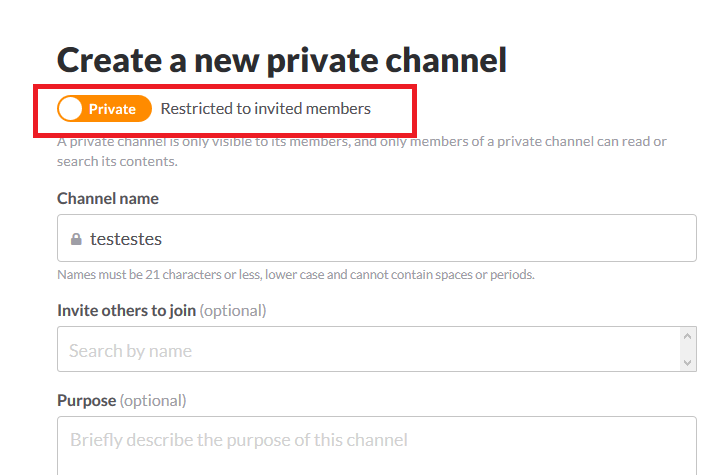This screenshot has height=475, width=709.
Task: Click the white knob on Private toggle
Action: 71,109
